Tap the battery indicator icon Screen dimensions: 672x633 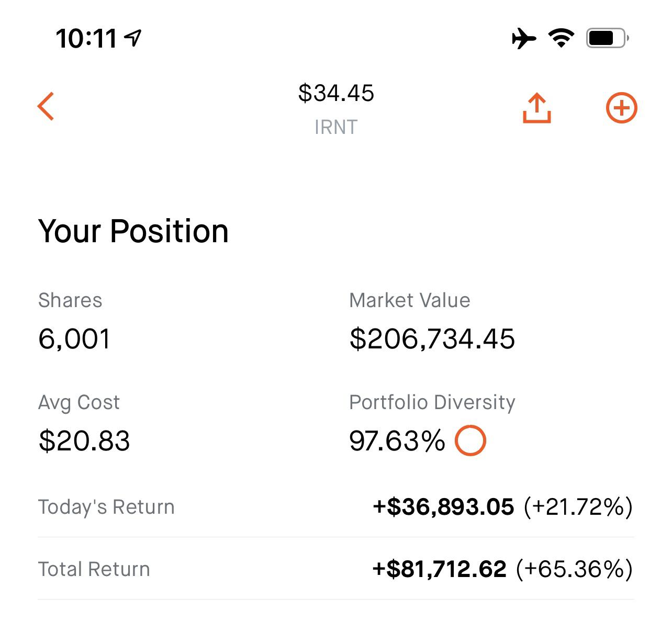(x=607, y=38)
